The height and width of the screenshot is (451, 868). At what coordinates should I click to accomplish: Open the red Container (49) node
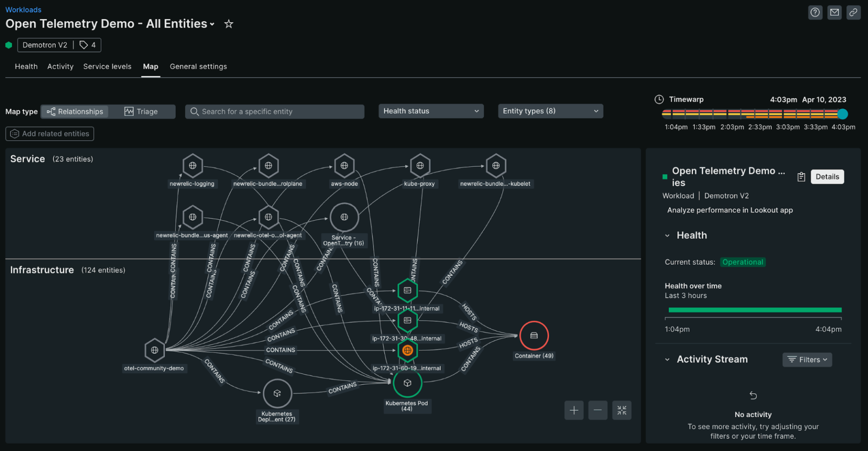tap(534, 336)
